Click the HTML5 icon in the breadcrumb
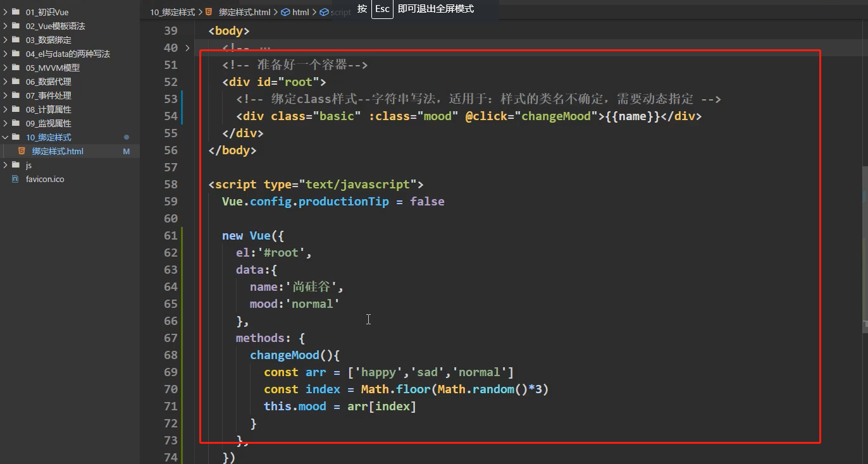This screenshot has height=464, width=868. tap(209, 12)
